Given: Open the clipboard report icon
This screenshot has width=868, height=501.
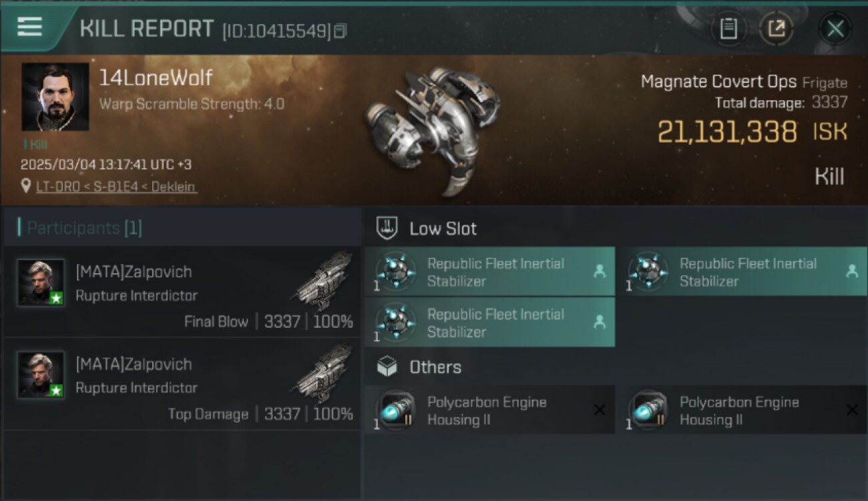Looking at the screenshot, I should (728, 29).
